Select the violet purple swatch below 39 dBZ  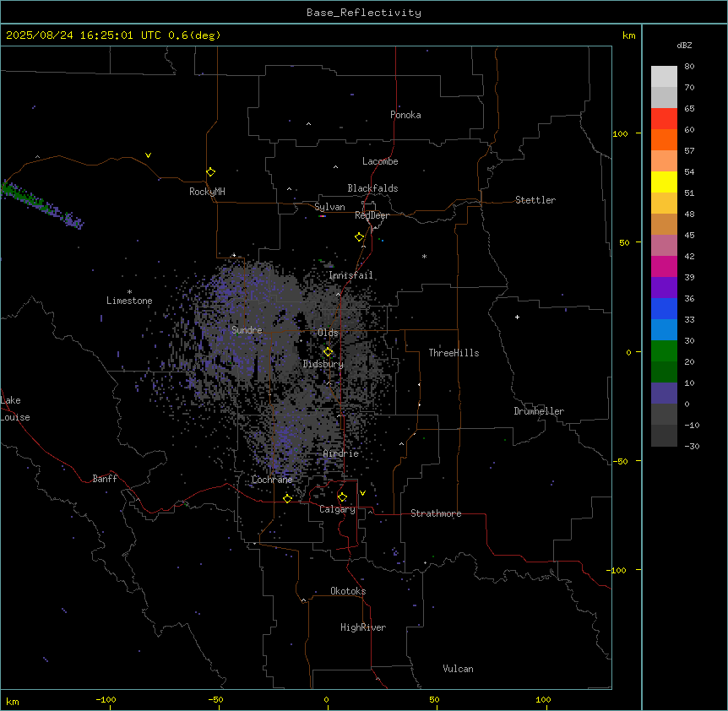click(x=664, y=288)
